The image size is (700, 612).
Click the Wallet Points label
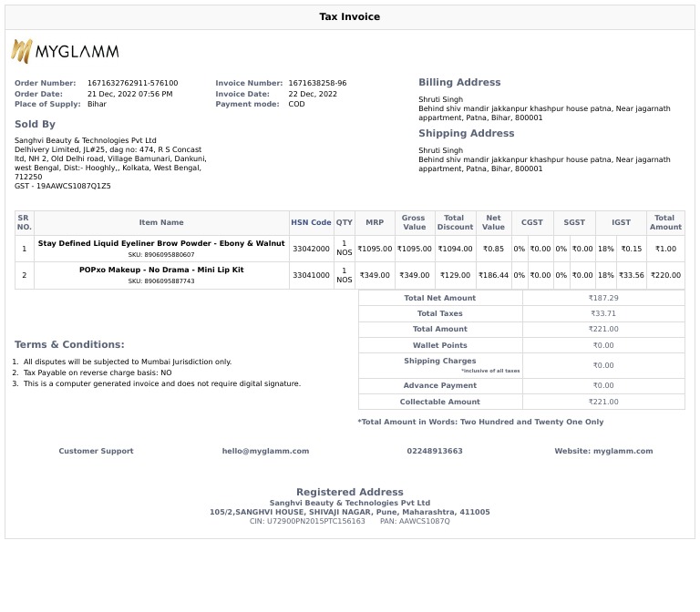pyautogui.click(x=439, y=345)
